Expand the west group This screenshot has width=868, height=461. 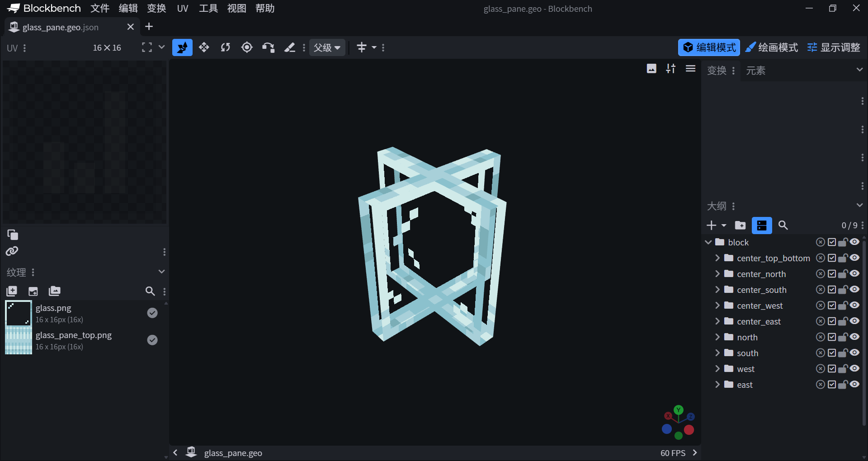(717, 369)
